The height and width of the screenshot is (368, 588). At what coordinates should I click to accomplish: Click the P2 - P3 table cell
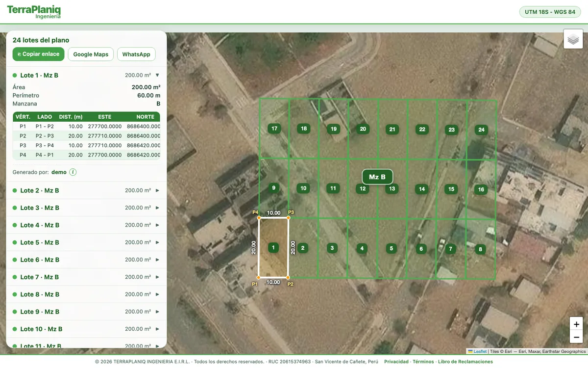click(x=45, y=136)
